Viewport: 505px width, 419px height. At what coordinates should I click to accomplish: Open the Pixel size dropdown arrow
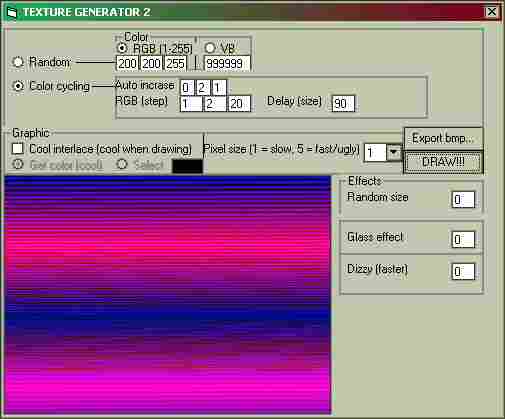[394, 153]
